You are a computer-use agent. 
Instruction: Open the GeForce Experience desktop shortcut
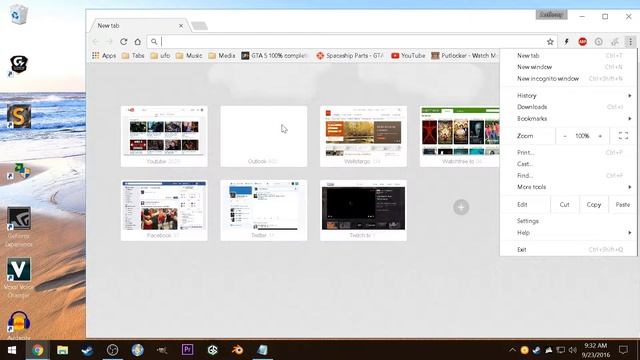[x=19, y=227]
